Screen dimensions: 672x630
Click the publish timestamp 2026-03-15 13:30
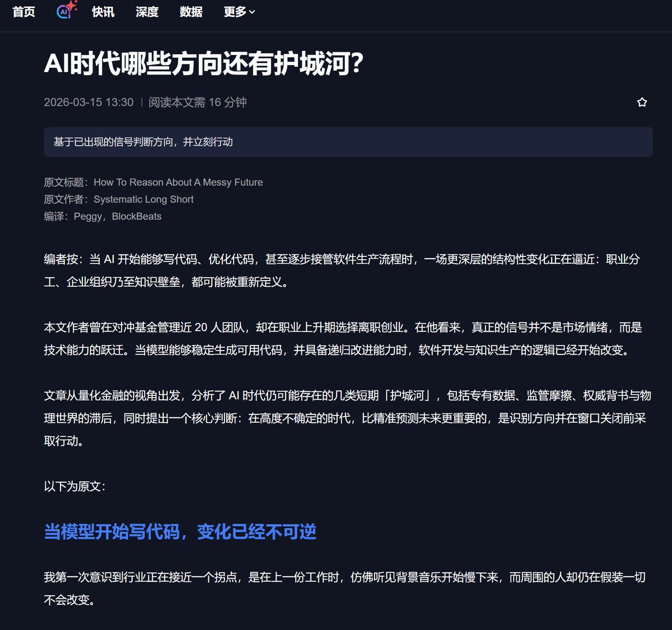tap(89, 102)
